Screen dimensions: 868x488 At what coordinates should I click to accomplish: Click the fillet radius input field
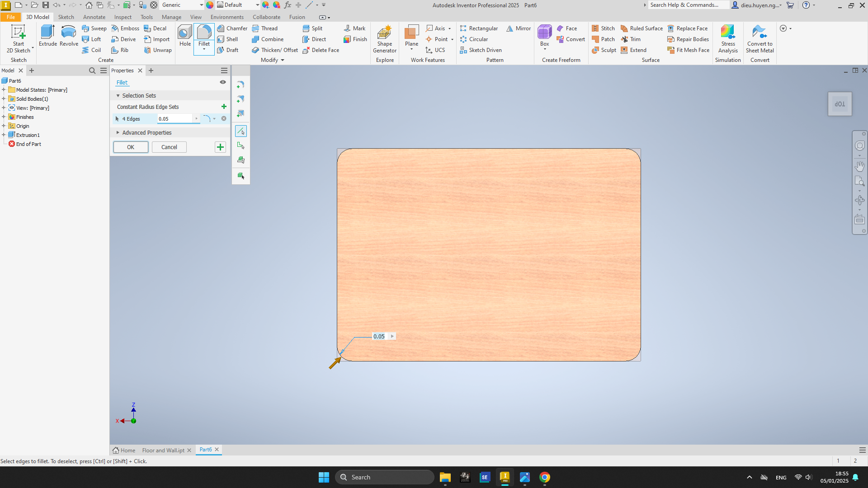pos(176,118)
